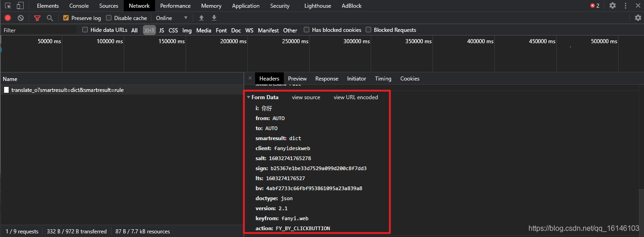Click the keyfrom value fanyi.web
The height and width of the screenshot is (237, 644).
(295, 218)
